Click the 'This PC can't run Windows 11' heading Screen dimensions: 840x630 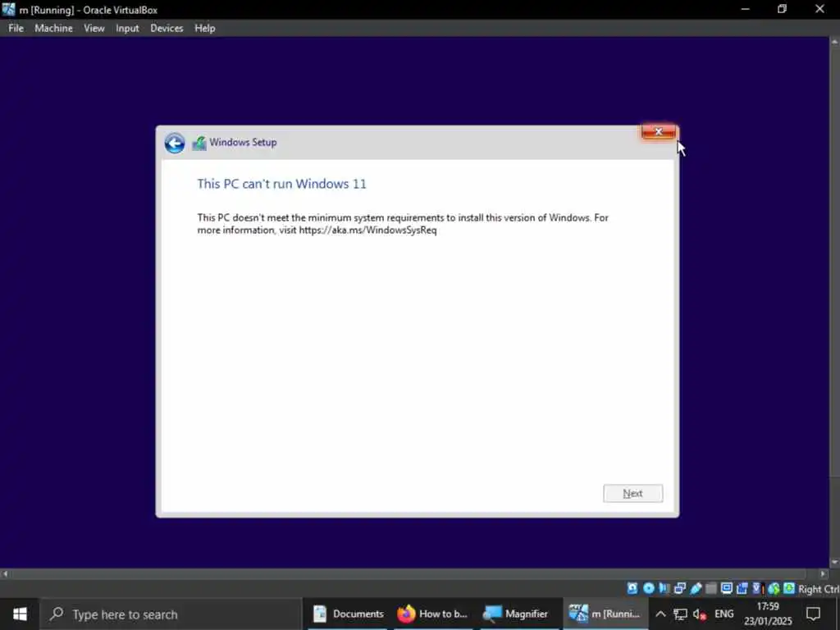pyautogui.click(x=282, y=184)
